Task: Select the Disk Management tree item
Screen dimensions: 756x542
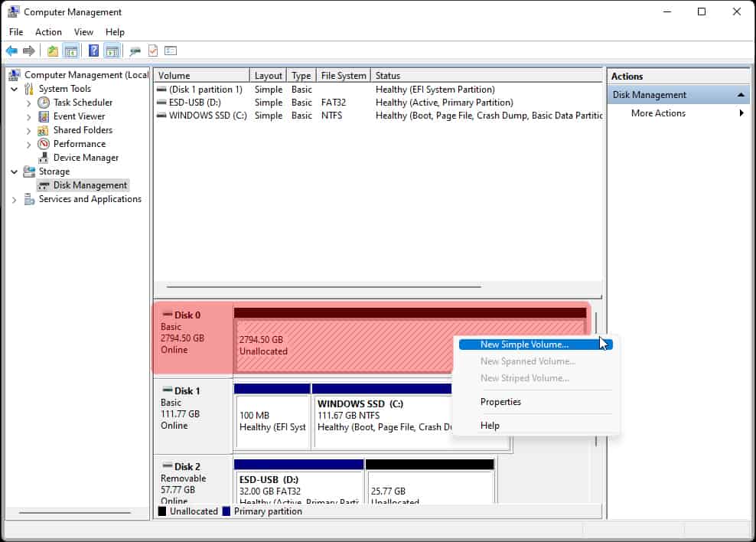Action: 83,185
